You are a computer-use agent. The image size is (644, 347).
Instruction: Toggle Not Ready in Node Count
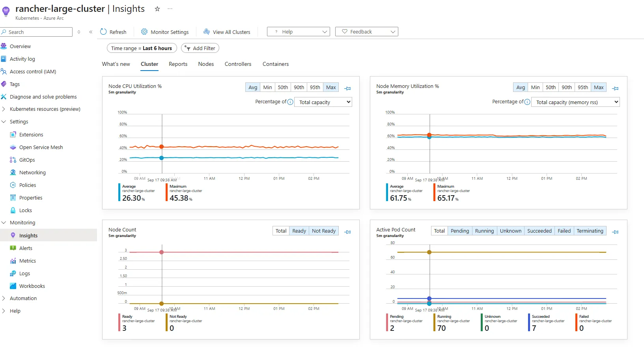323,231
